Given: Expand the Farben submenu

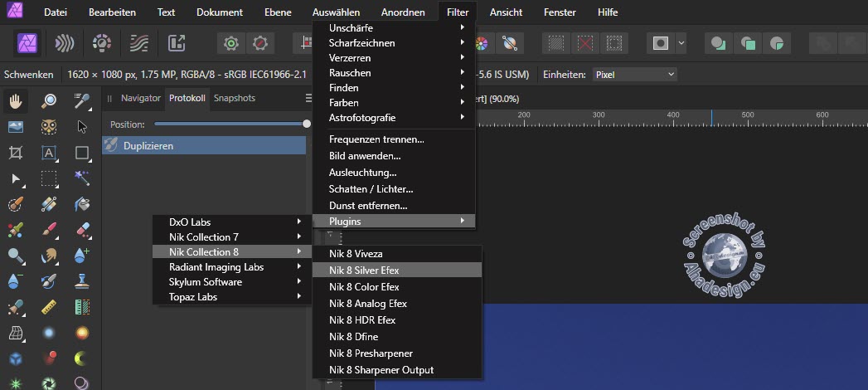Looking at the screenshot, I should pyautogui.click(x=394, y=103).
